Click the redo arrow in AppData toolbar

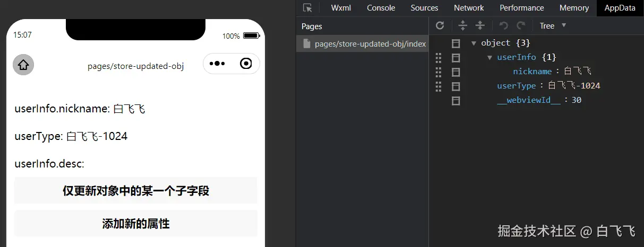[521, 25]
